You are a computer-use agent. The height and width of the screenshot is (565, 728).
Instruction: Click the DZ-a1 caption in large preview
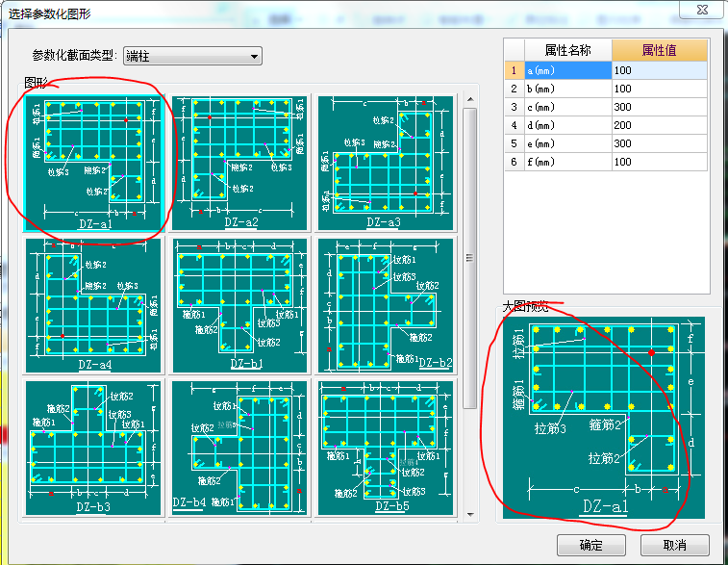[606, 505]
